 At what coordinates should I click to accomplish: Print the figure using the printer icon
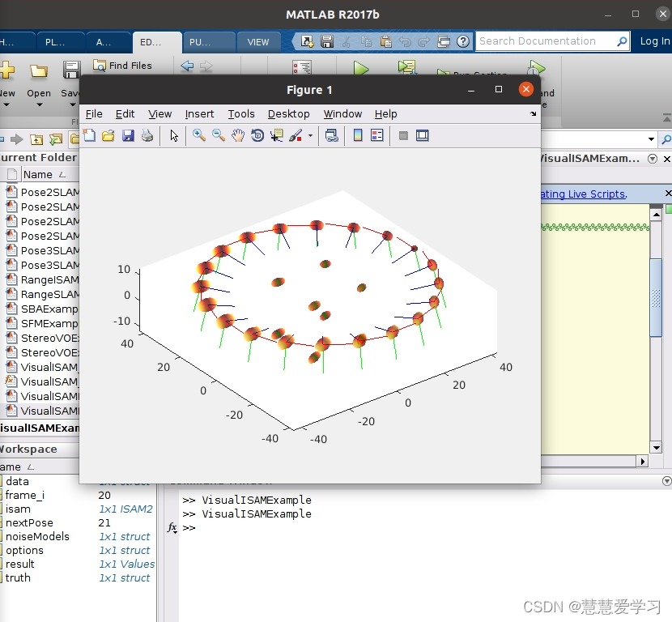pyautogui.click(x=147, y=135)
